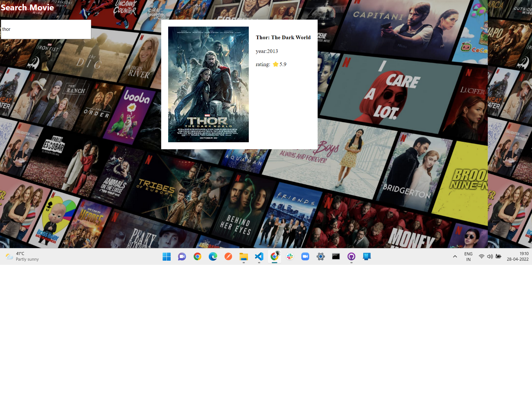Open the blue desktop app taskbar icon
Image resolution: width=532 pixels, height=399 pixels.
tap(367, 256)
